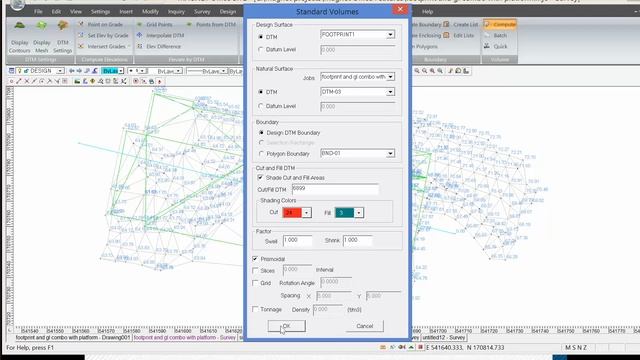Click the Compute volume tool

pos(500,24)
